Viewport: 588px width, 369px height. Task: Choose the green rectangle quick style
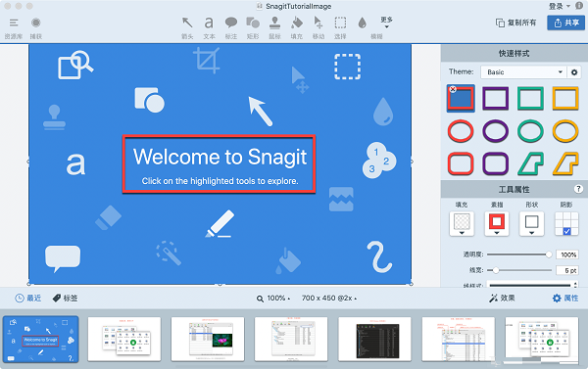tap(530, 99)
